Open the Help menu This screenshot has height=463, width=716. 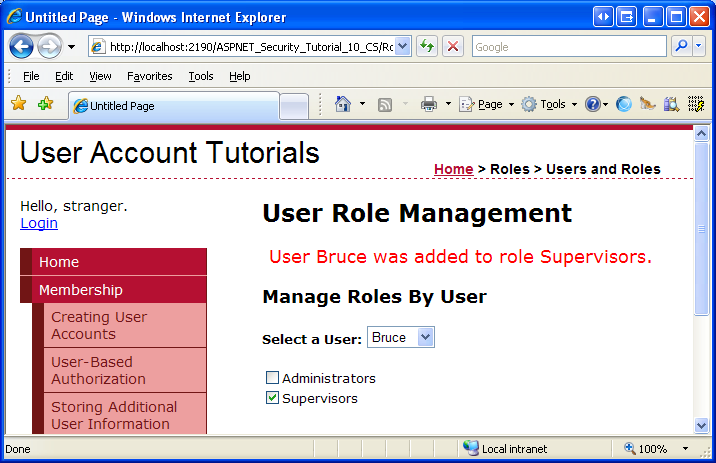click(x=240, y=76)
